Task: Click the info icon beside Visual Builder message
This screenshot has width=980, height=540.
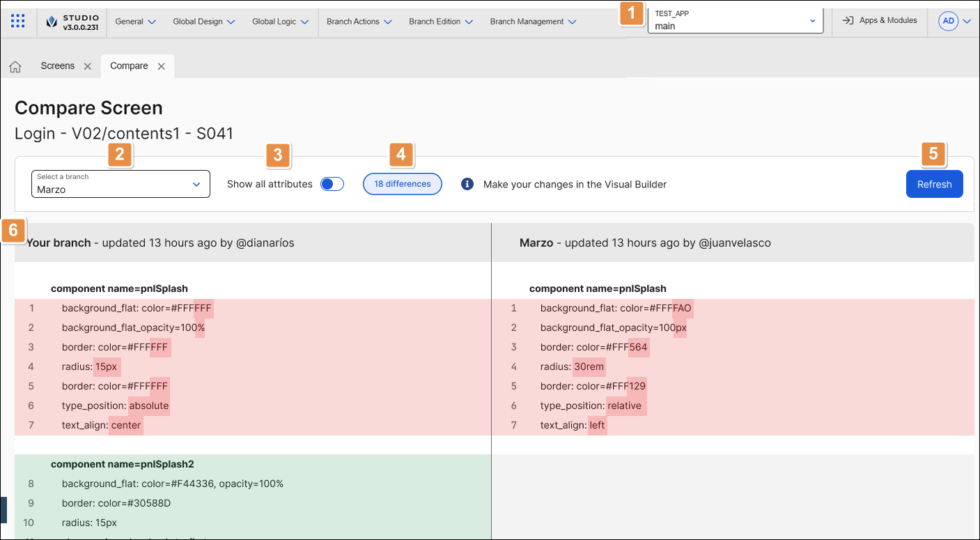Action: pos(469,184)
